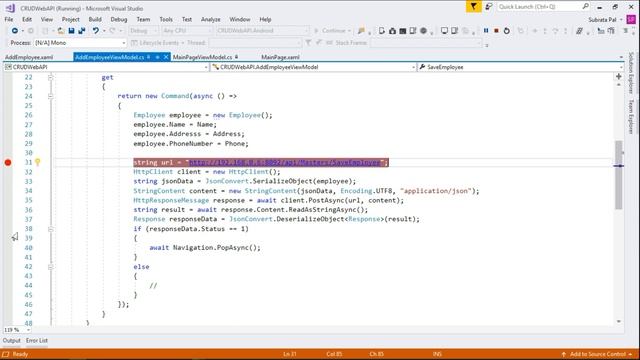Click the 'INS' status bar indicator

click(x=437, y=354)
